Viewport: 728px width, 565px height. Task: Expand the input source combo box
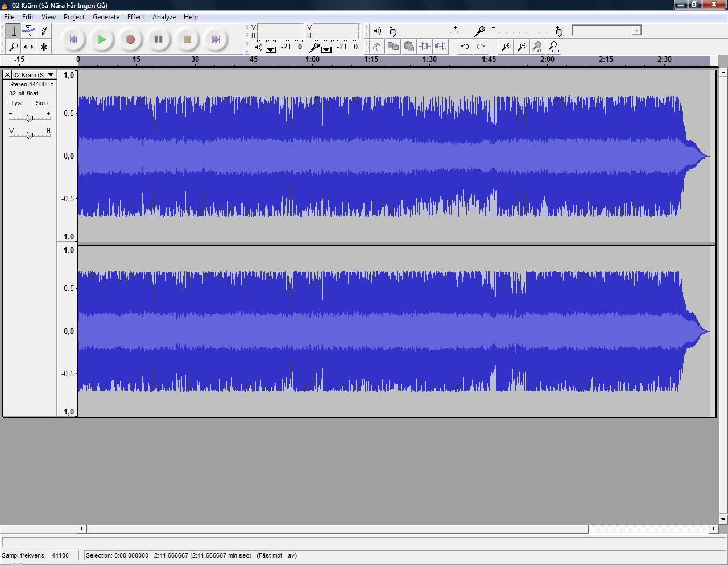coord(636,31)
